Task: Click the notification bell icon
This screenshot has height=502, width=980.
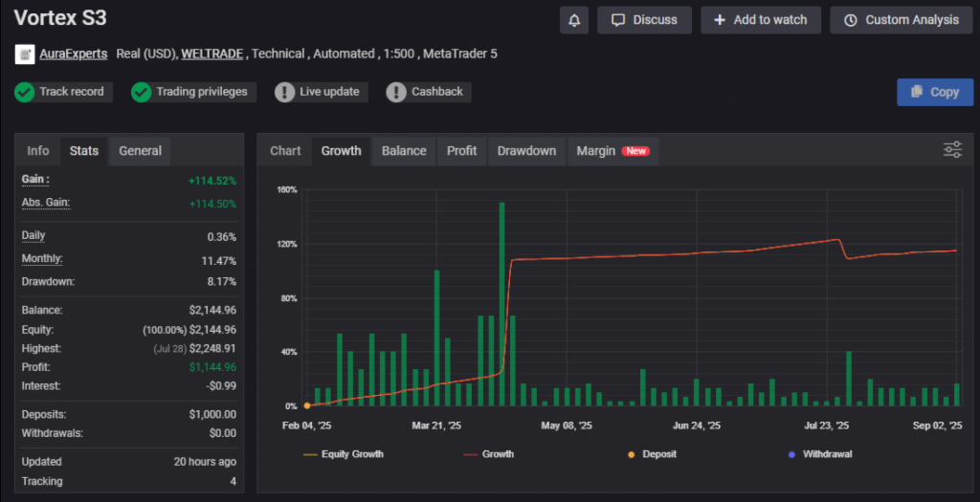Action: point(574,20)
